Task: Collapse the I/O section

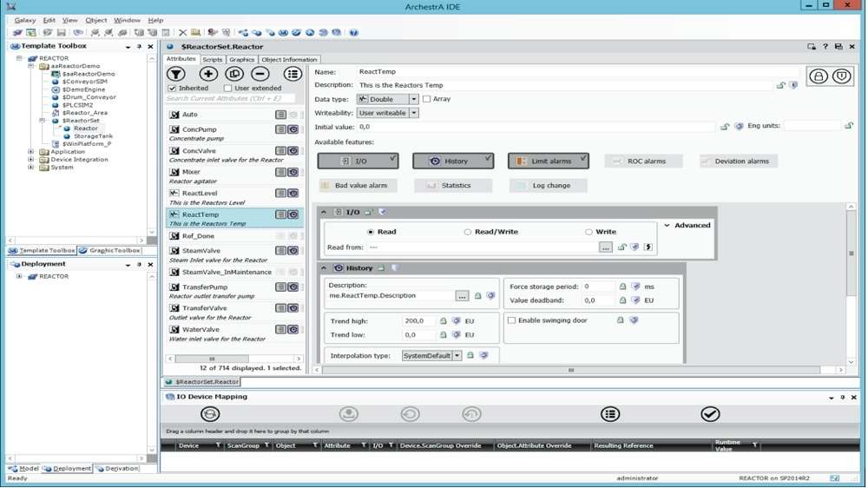Action: pos(324,212)
